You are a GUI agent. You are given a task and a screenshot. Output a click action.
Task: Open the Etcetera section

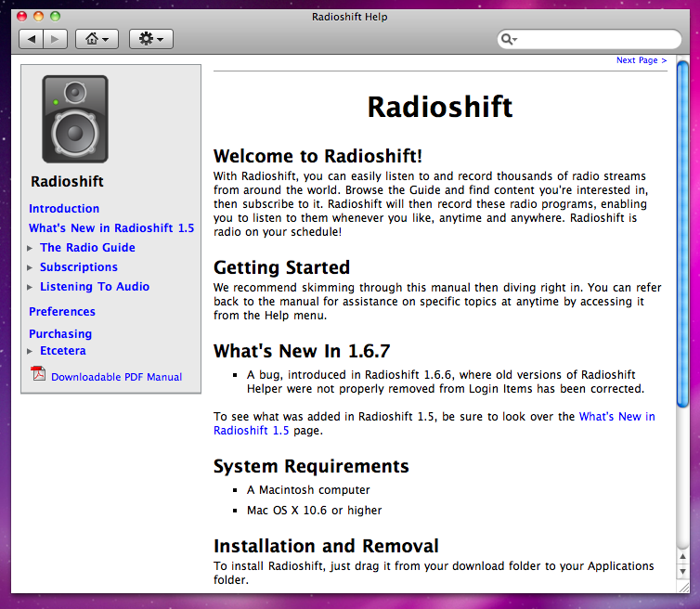click(63, 351)
